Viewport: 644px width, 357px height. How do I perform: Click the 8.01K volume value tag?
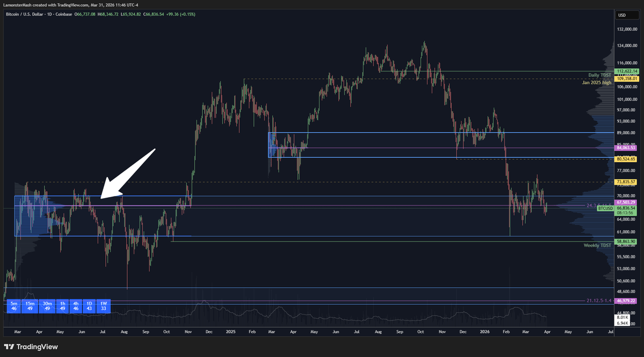point(622,318)
